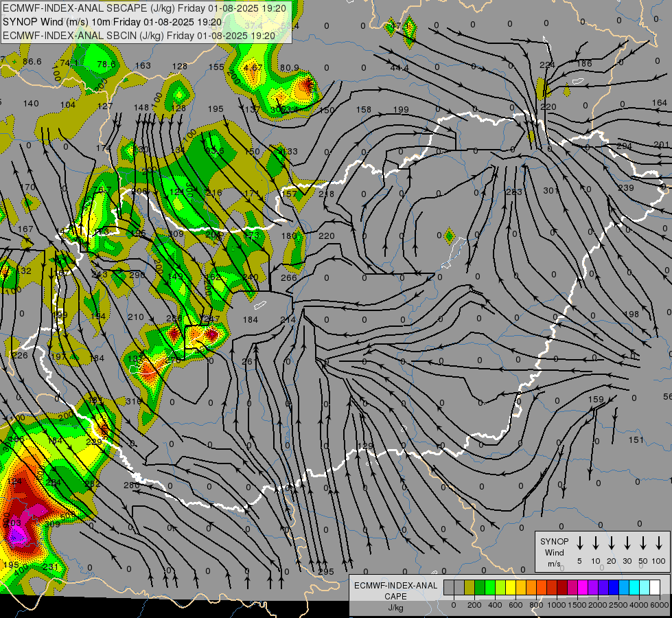Pick the purple CAPE legend swatch
The image size is (672, 618).
tap(592, 588)
